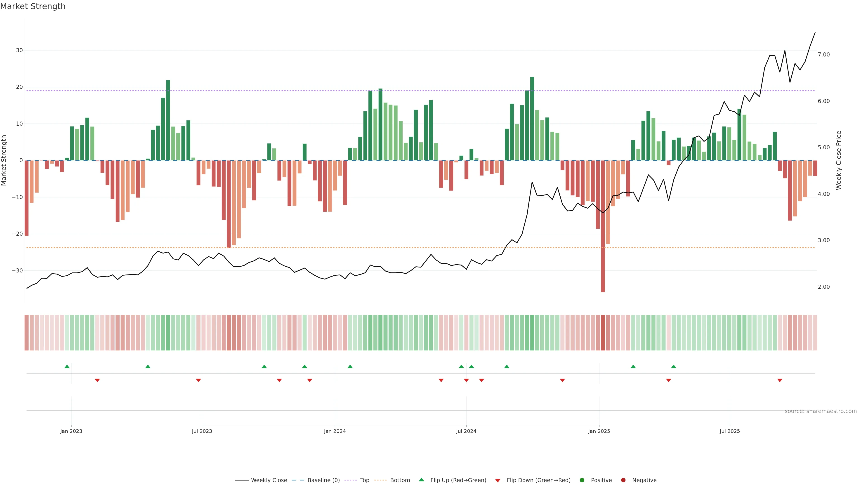Click the first green flip-up triangle marker

click(67, 366)
